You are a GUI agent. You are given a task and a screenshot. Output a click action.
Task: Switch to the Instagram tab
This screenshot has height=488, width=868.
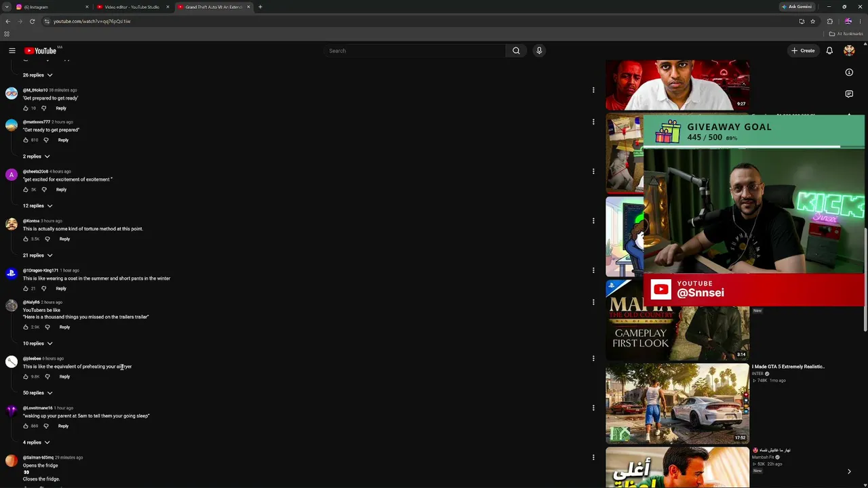pyautogui.click(x=51, y=7)
